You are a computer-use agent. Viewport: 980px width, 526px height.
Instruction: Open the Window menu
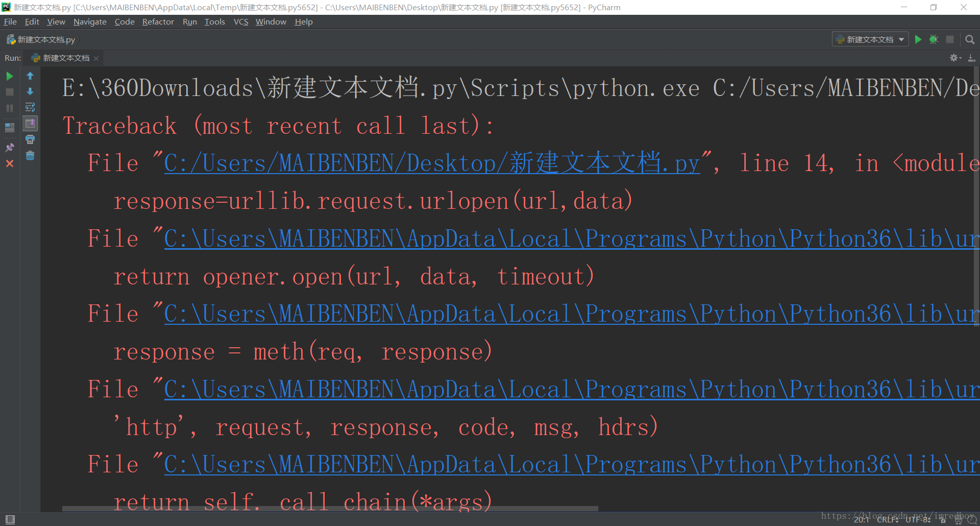pos(271,21)
